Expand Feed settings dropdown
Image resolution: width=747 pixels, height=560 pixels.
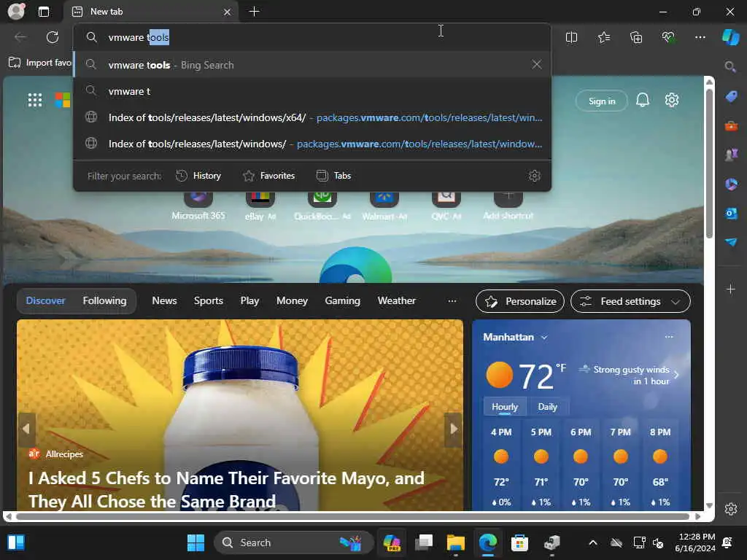[x=630, y=301]
